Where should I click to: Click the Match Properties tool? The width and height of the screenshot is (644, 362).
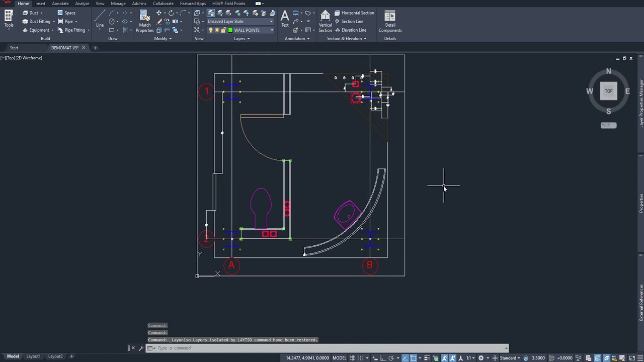point(144,21)
